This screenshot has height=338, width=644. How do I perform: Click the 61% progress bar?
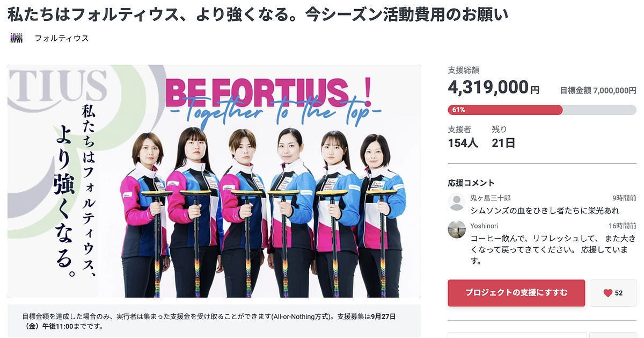[x=504, y=110]
